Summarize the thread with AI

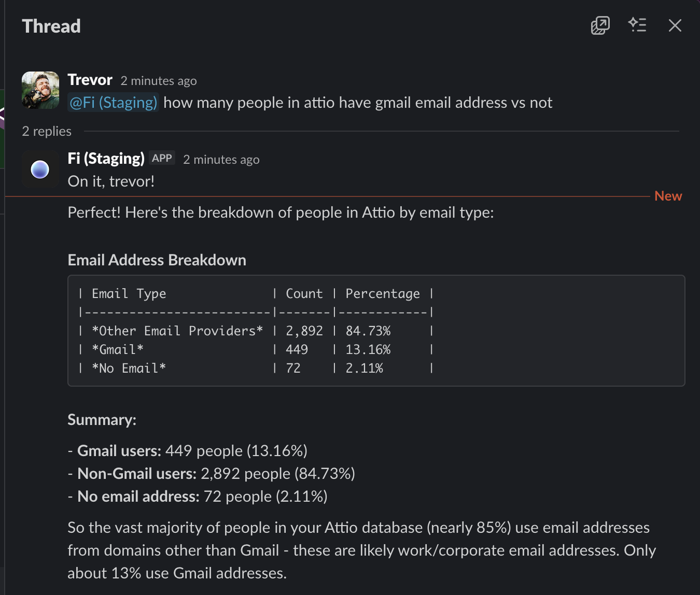(x=638, y=25)
